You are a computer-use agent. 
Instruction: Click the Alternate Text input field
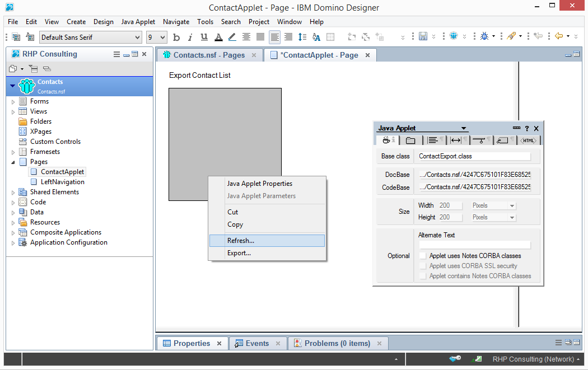click(x=474, y=245)
